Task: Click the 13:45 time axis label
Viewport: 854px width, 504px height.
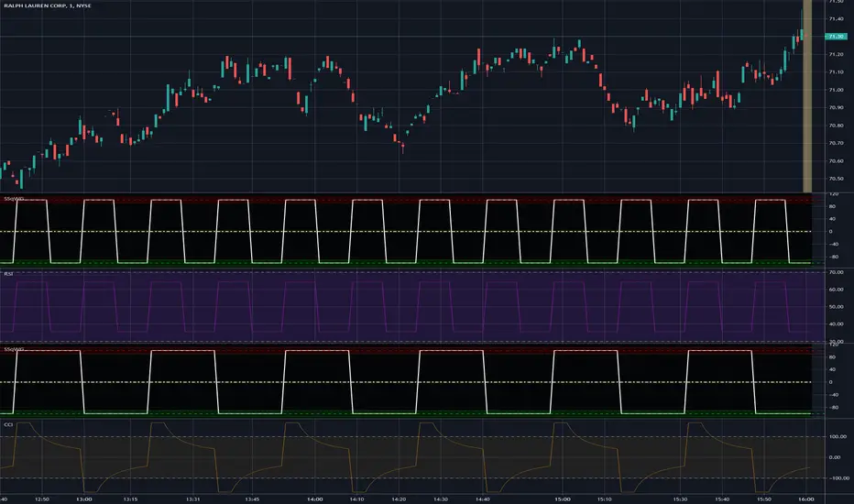Action: coord(252,498)
